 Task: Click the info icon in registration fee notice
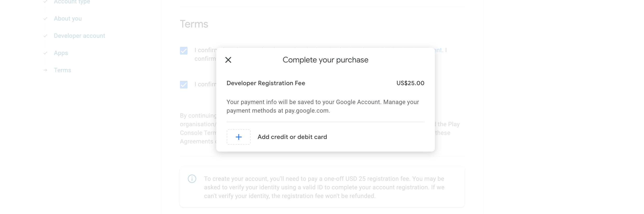point(192,179)
